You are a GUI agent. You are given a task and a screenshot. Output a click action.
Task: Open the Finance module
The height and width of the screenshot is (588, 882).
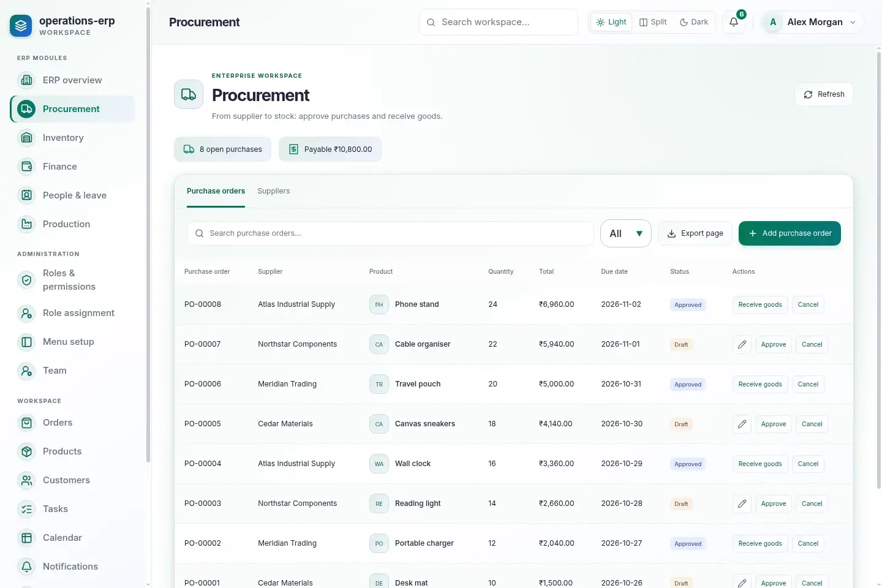tap(73, 167)
